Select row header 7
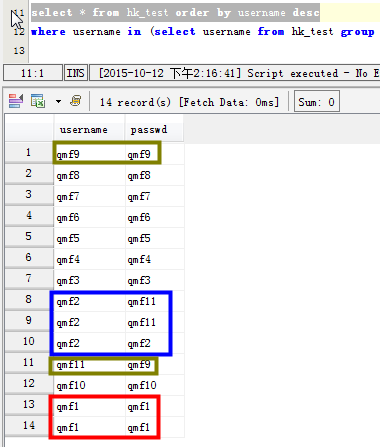Image resolution: width=380 pixels, height=447 pixels. pos(29,279)
